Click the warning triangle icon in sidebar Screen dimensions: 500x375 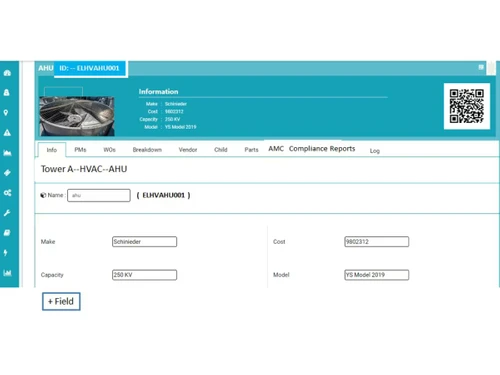click(7, 133)
